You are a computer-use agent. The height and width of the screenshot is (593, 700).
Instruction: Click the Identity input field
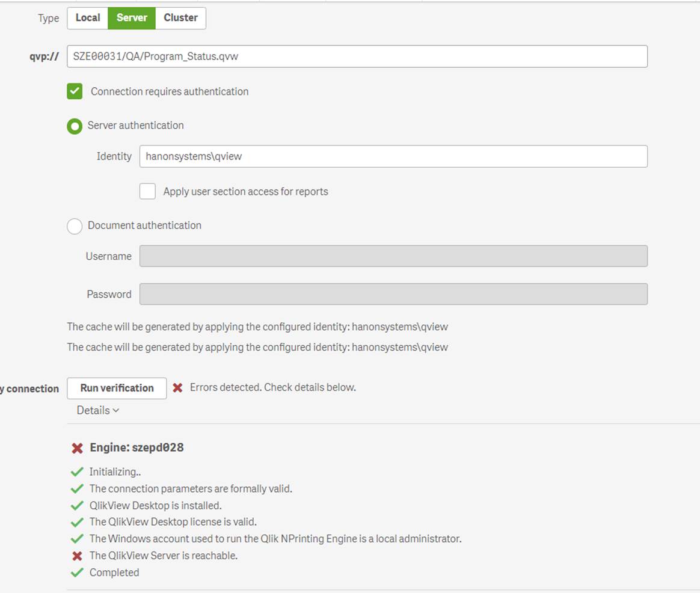click(x=393, y=156)
